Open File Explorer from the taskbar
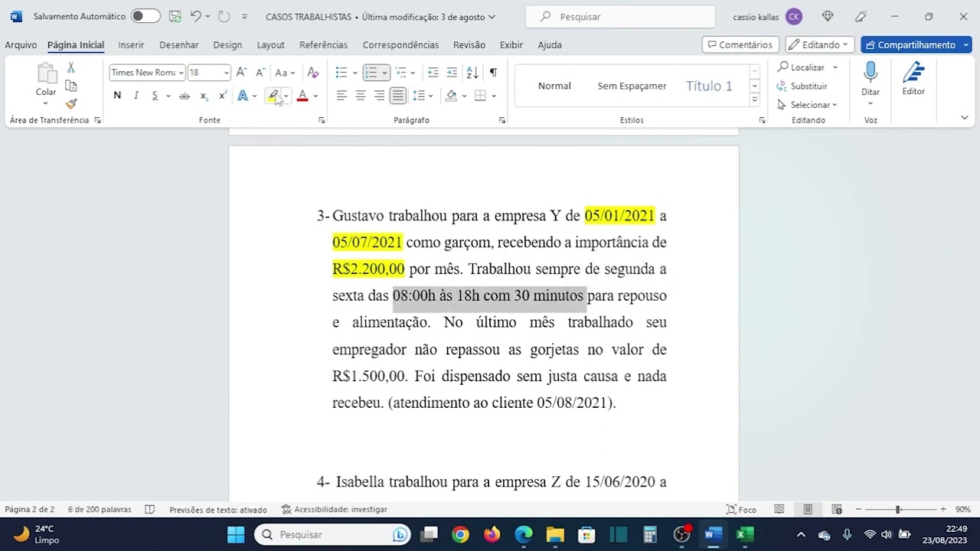The image size is (980, 551). (x=555, y=534)
